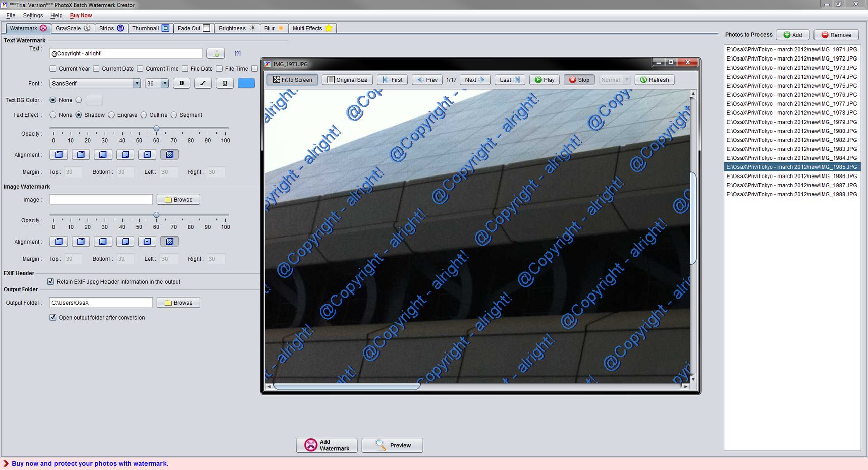Refresh the preview image
Viewport: 868px width, 470px height.
[x=655, y=80]
